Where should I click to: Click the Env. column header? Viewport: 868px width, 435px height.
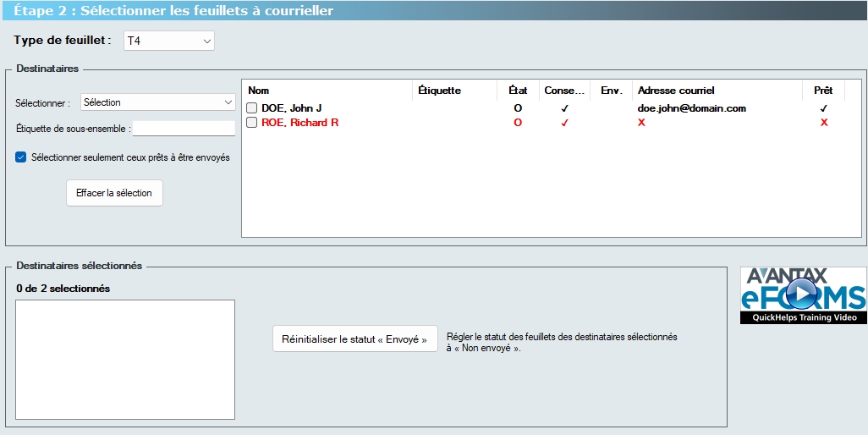tap(611, 91)
